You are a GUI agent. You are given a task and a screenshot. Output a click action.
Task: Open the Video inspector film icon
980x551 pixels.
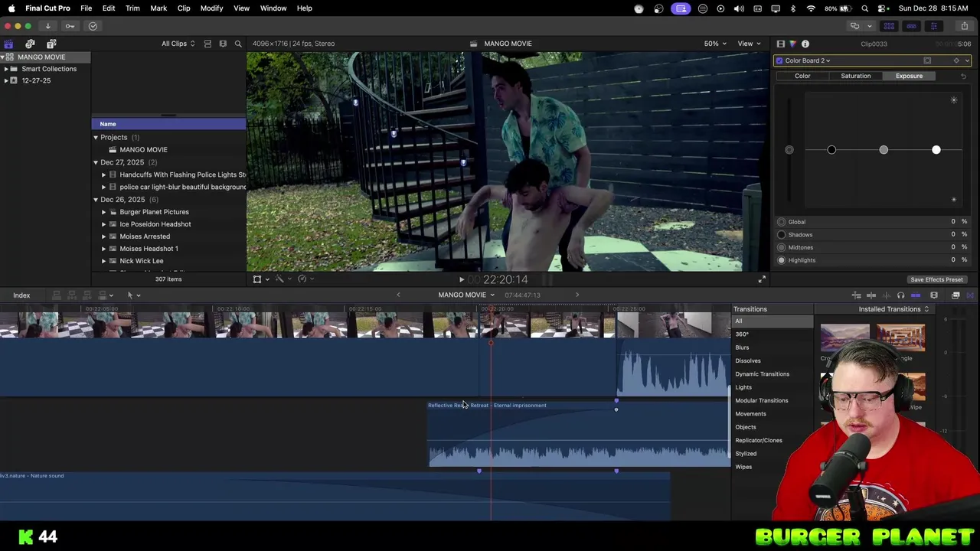pyautogui.click(x=780, y=44)
